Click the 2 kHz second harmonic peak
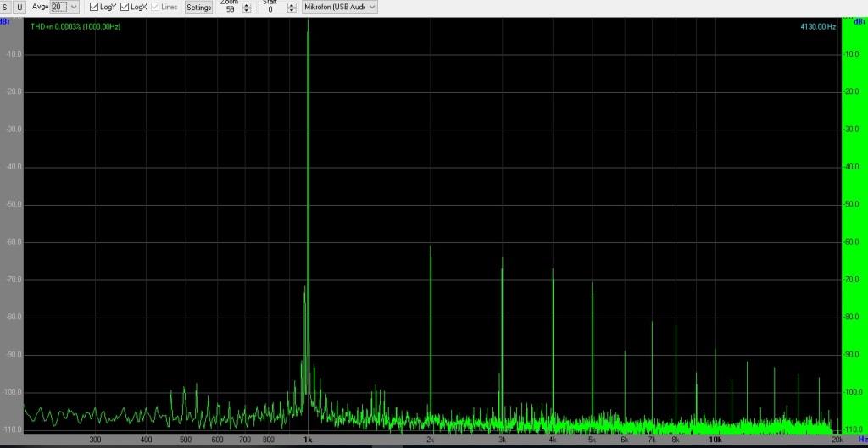 pos(430,246)
